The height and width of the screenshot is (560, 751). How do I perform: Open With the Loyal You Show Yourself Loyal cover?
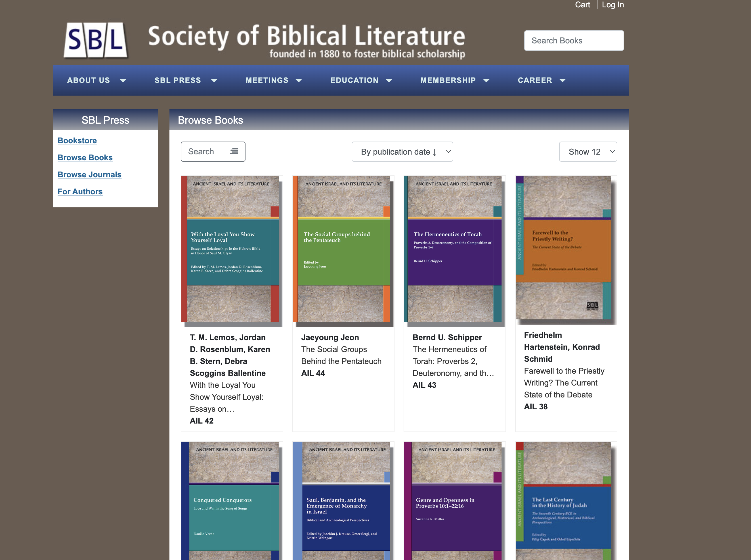pyautogui.click(x=232, y=251)
